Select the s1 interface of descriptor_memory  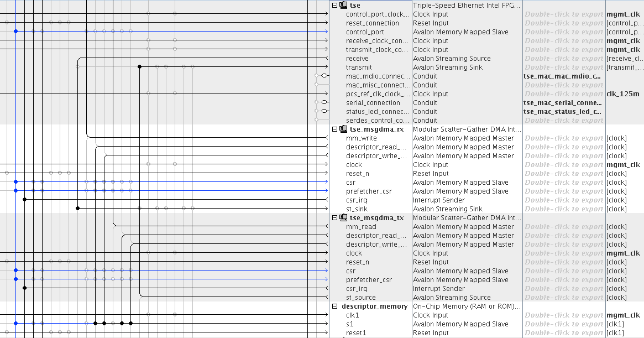coord(349,324)
